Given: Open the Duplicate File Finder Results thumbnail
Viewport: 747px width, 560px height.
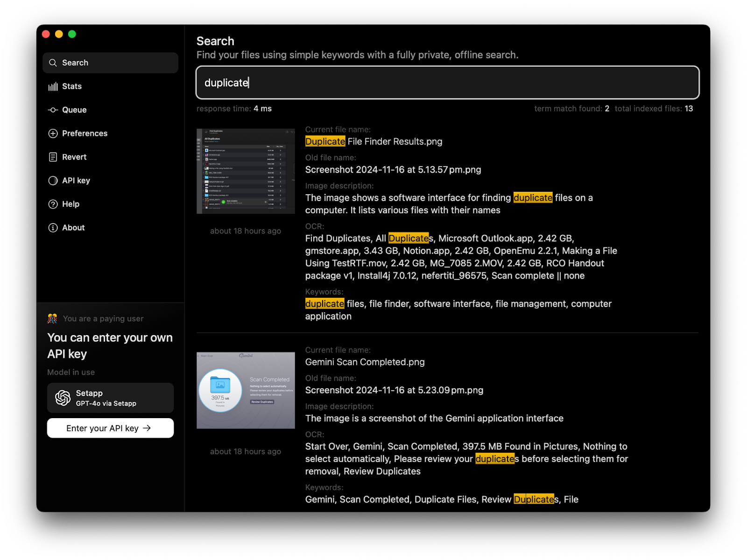Looking at the screenshot, I should coord(246,171).
